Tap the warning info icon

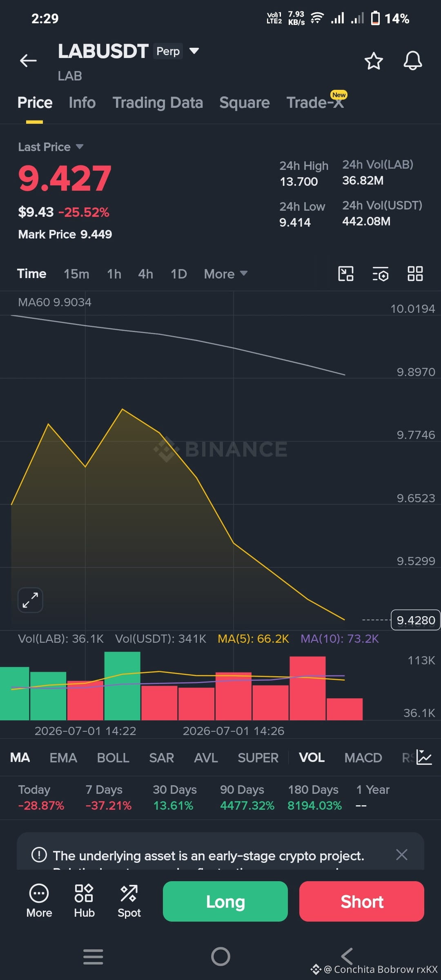pos(39,855)
